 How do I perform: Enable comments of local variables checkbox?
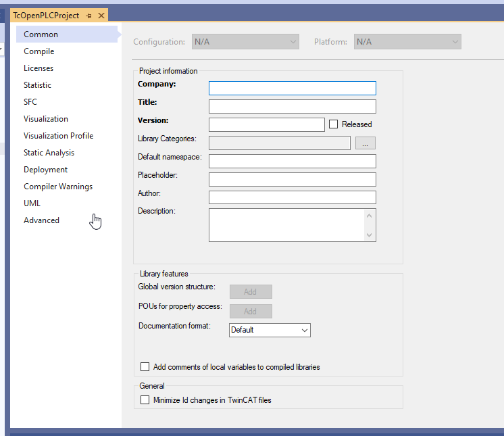[x=145, y=367]
